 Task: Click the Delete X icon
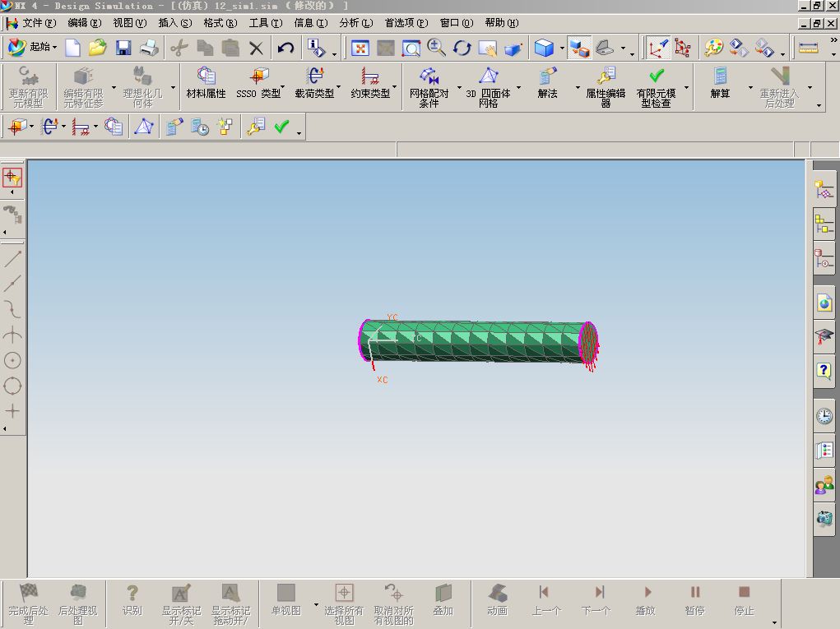(256, 49)
